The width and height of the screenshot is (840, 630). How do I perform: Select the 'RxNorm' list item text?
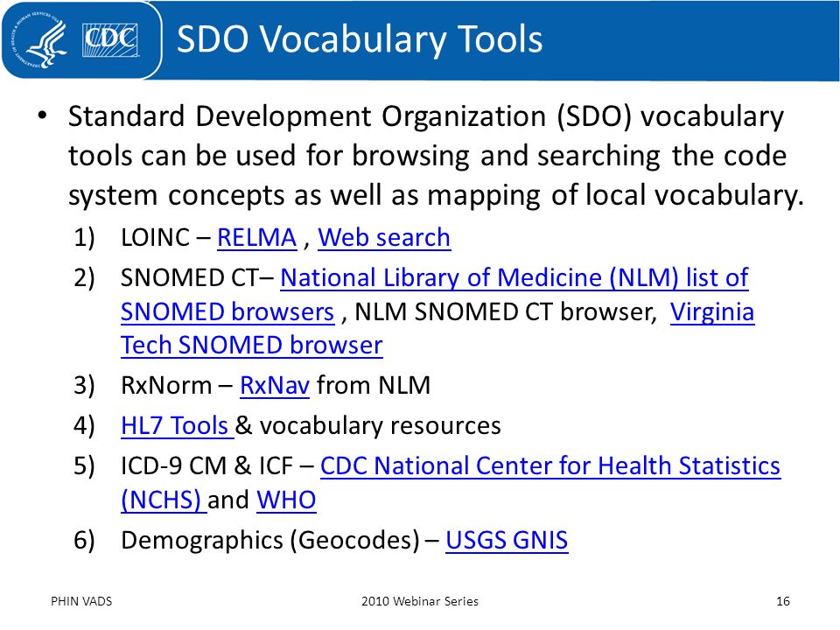pos(166,386)
